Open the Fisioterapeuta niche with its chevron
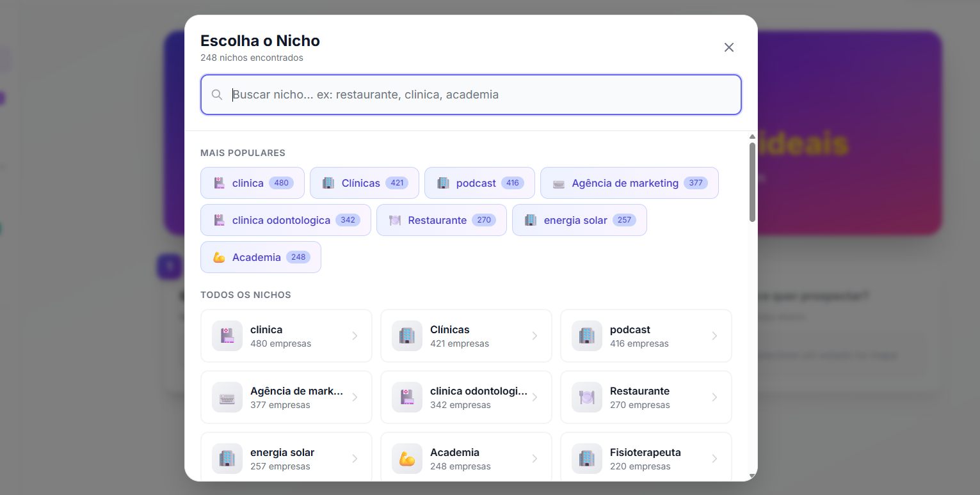 pos(715,459)
